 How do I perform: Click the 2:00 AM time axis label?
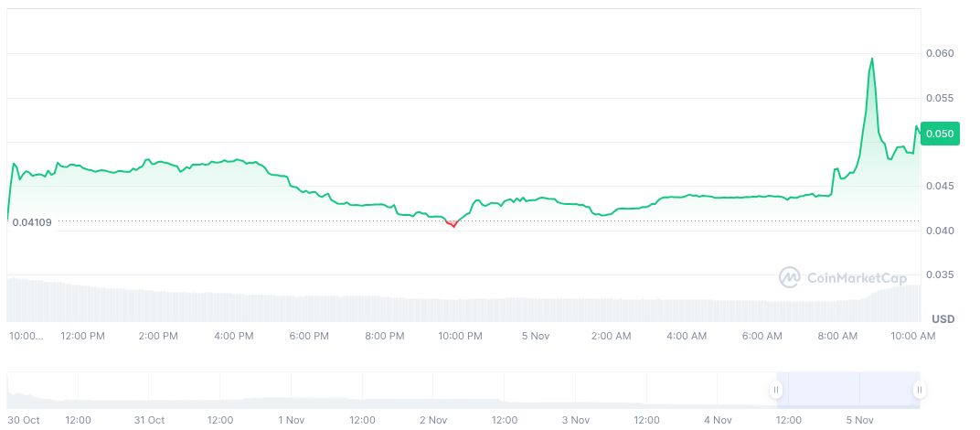click(x=611, y=336)
